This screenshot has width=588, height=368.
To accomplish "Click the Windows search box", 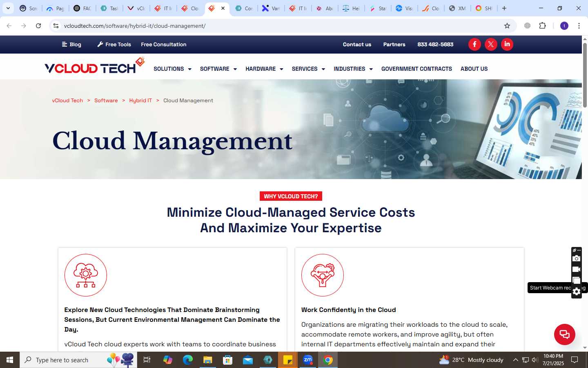I will (78, 360).
